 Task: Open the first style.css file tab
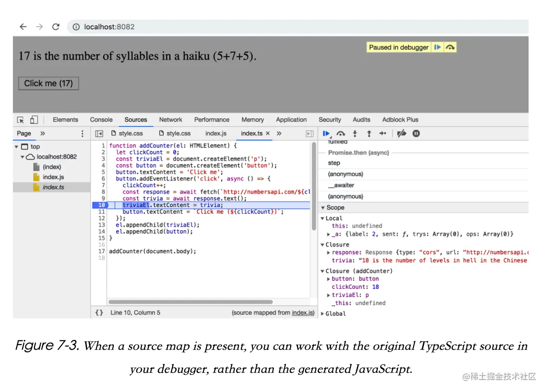tap(127, 133)
